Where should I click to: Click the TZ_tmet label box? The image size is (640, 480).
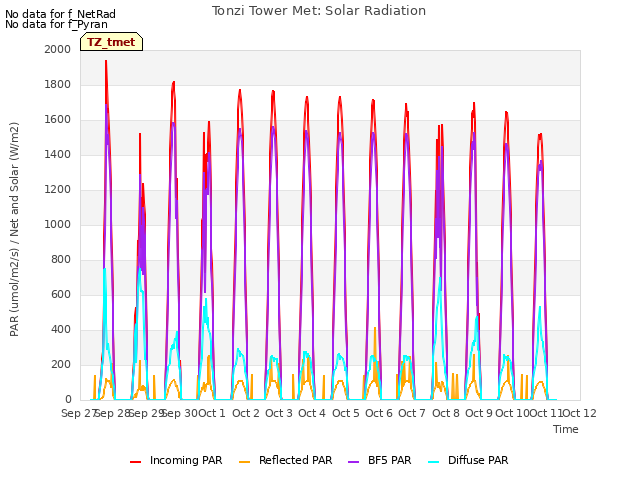click(111, 42)
